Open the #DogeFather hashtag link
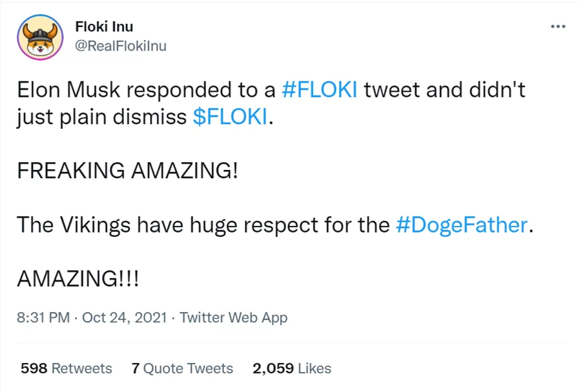This screenshot has height=392, width=578. pyautogui.click(x=460, y=225)
